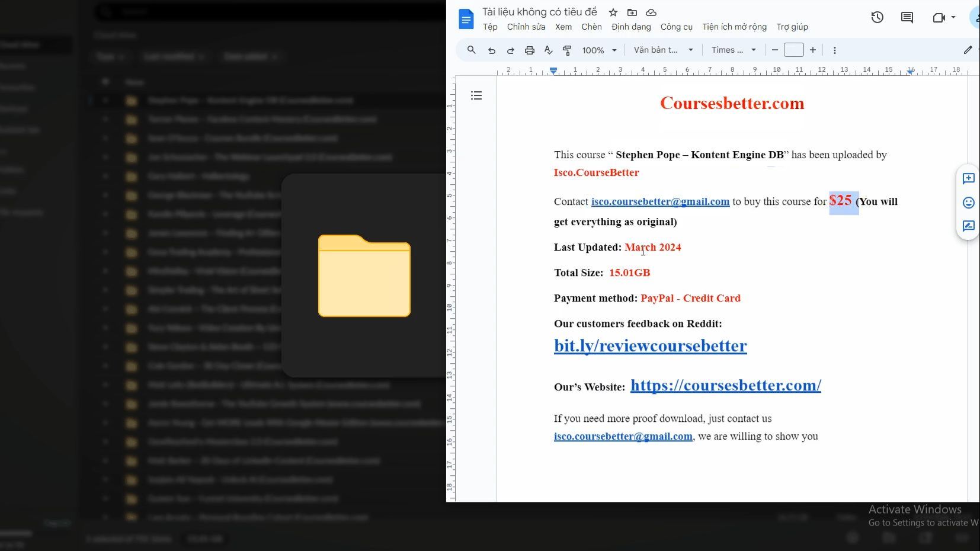Click the move-to-folder icon beside the title
Screen dimensions: 980x551
[x=632, y=12]
